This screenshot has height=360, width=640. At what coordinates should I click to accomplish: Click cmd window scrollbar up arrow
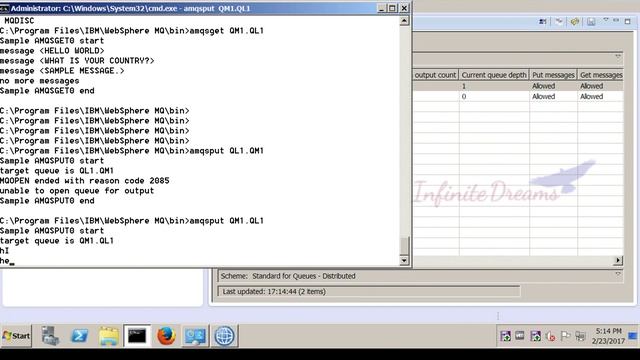pos(404,20)
